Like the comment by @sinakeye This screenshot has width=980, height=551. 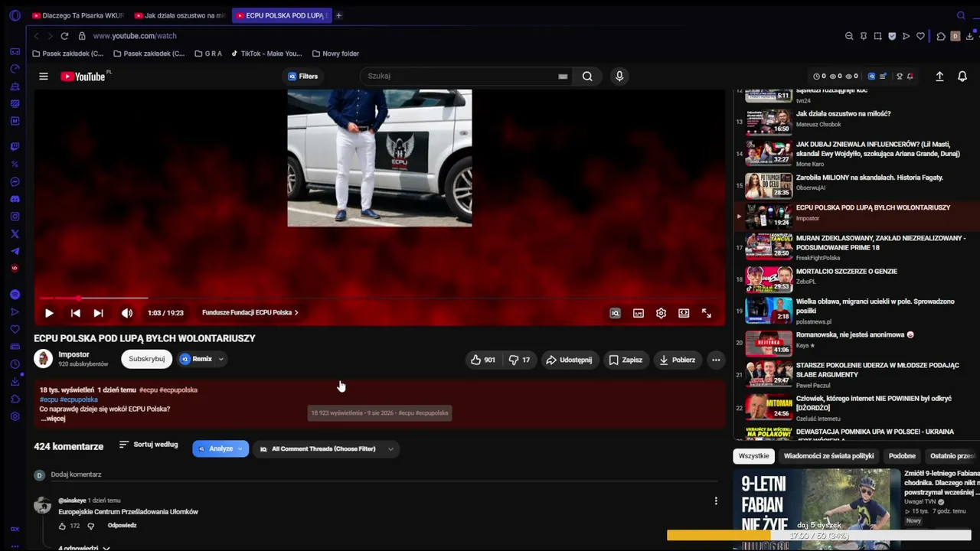[x=63, y=527]
